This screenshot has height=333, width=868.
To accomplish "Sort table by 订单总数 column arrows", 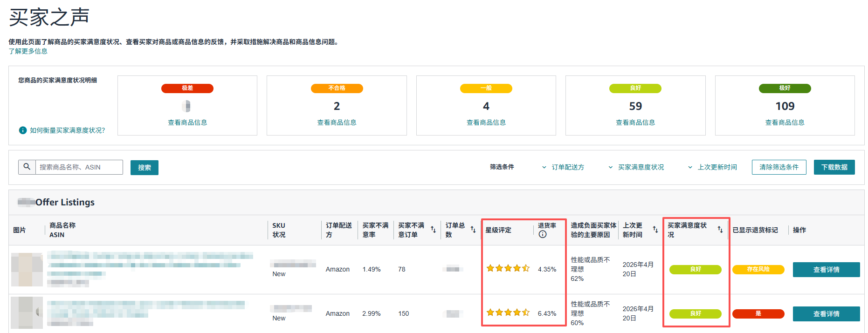I will pos(473,230).
